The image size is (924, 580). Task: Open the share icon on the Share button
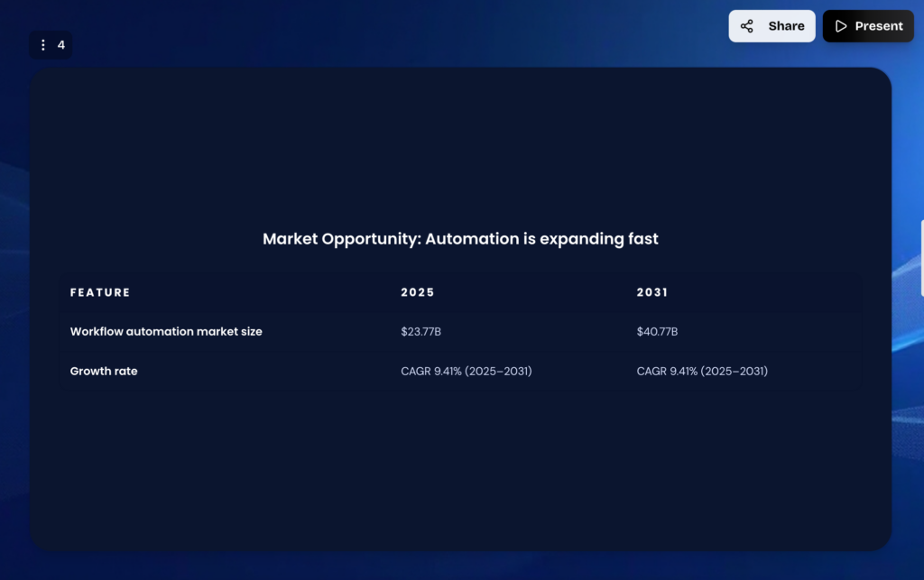pyautogui.click(x=746, y=26)
